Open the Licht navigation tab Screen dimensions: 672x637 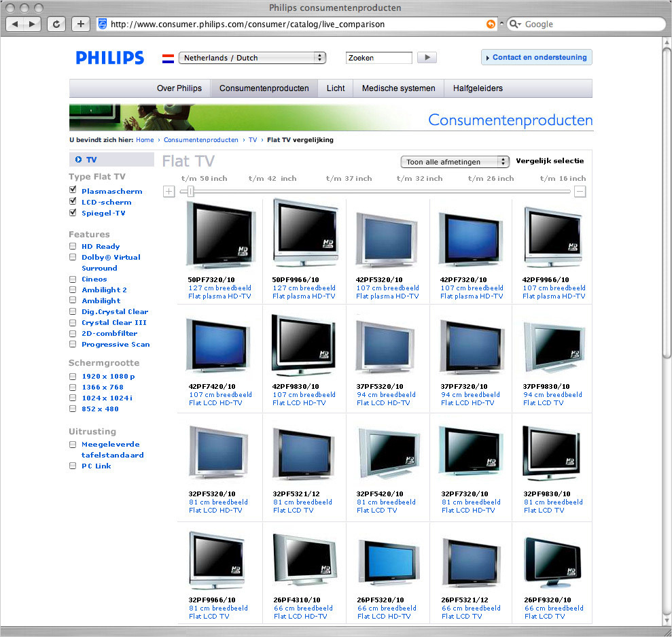[336, 88]
